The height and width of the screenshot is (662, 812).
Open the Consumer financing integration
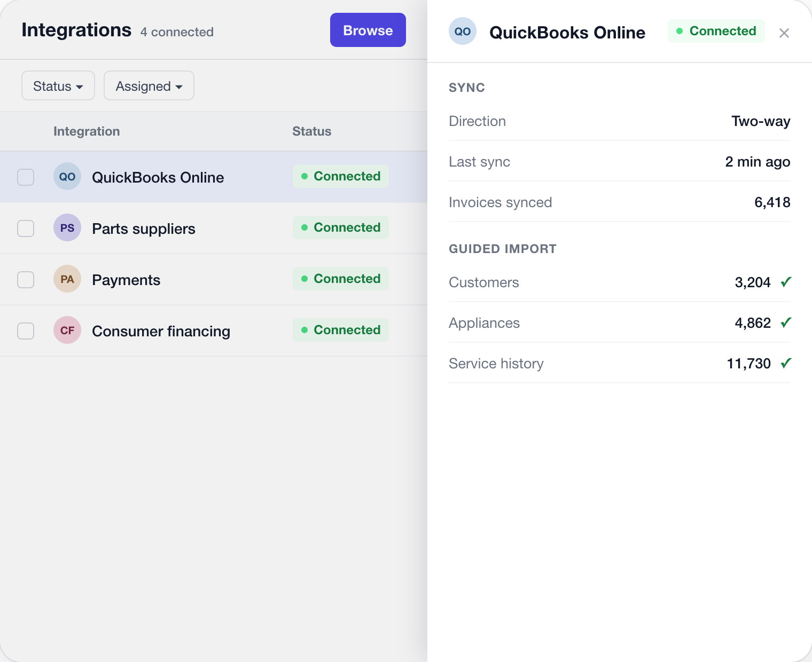tap(214, 330)
